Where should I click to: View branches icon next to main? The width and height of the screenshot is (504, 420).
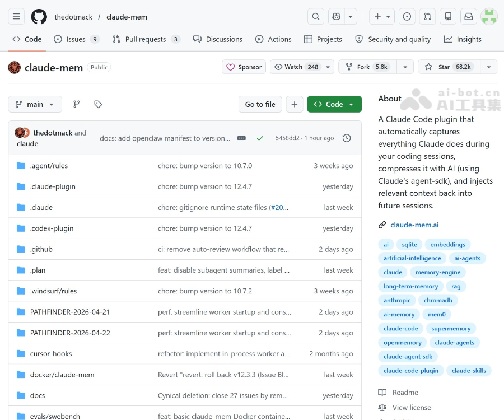(x=77, y=104)
